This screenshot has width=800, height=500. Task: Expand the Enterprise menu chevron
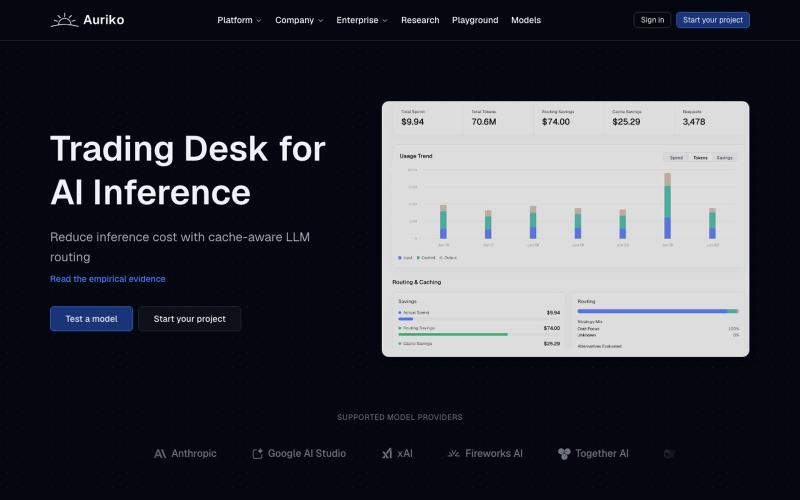(x=385, y=20)
